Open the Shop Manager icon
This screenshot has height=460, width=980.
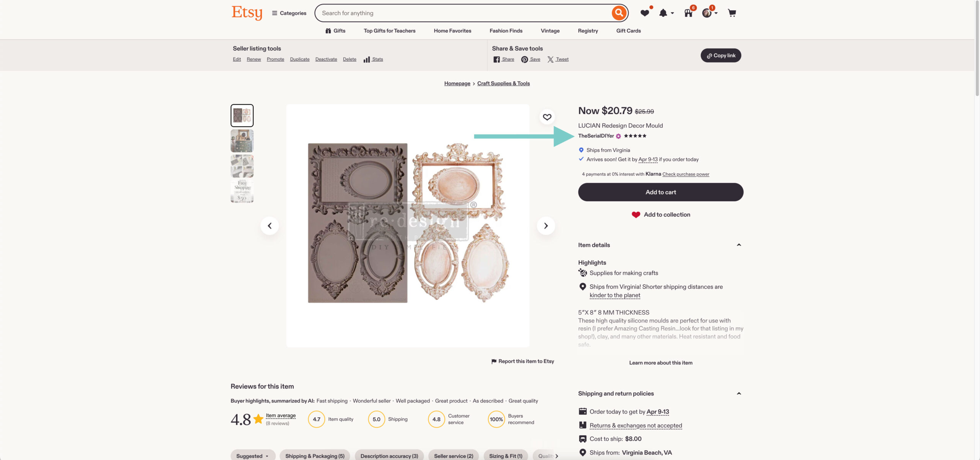click(x=688, y=13)
